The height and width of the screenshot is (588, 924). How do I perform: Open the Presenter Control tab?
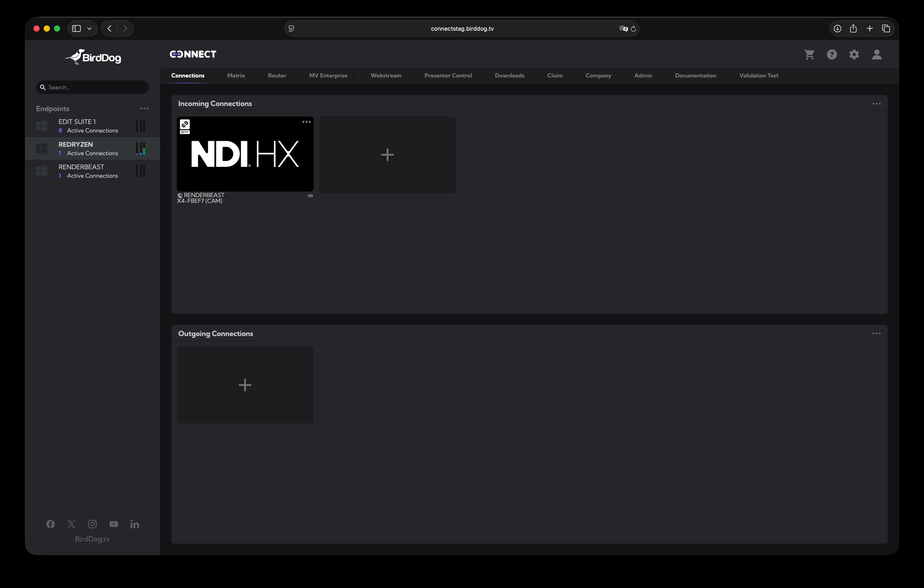coord(448,76)
